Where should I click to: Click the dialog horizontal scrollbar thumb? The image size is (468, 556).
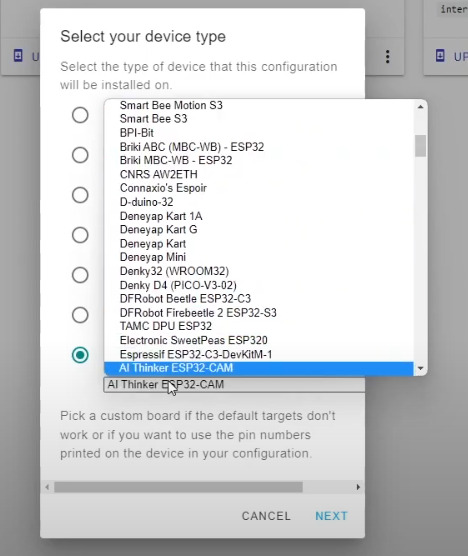(178, 487)
